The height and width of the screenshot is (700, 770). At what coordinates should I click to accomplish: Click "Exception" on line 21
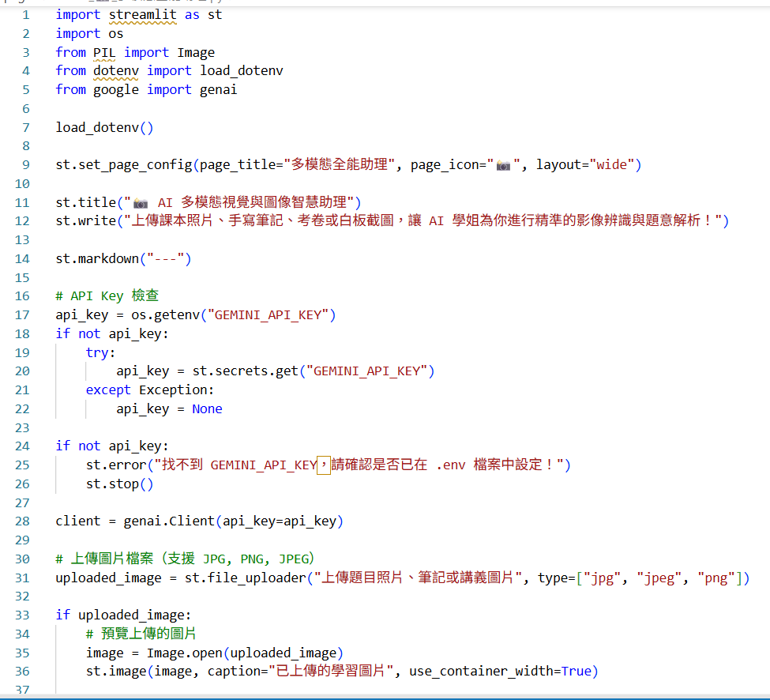[x=173, y=390]
